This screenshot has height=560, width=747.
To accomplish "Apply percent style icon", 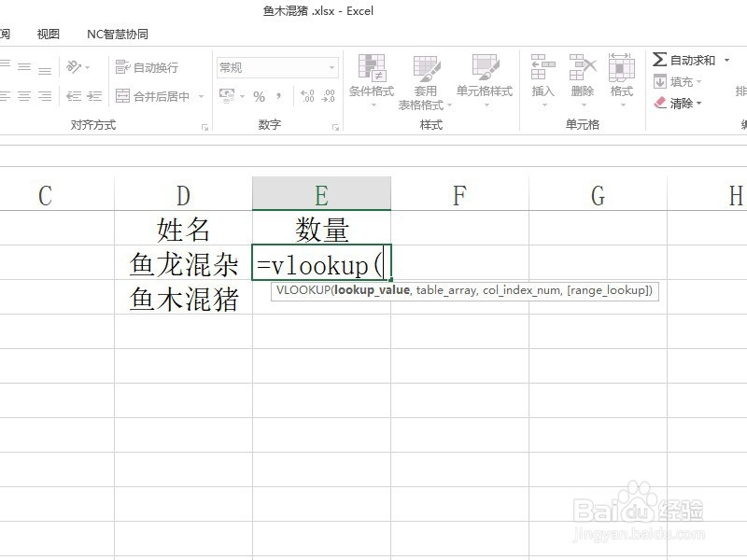I will coord(259,97).
